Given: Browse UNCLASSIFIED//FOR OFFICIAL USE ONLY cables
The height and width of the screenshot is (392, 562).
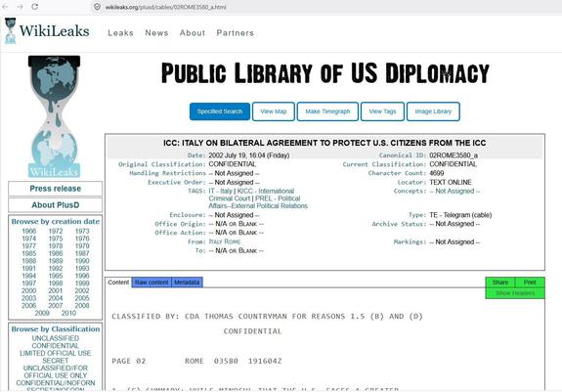Looking at the screenshot, I should pos(56,371).
